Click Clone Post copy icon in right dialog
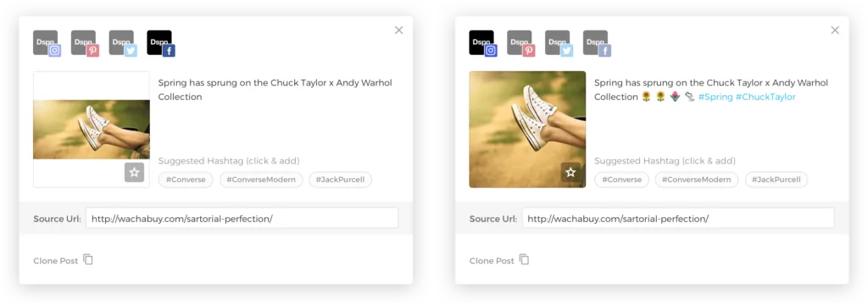 coord(524,259)
